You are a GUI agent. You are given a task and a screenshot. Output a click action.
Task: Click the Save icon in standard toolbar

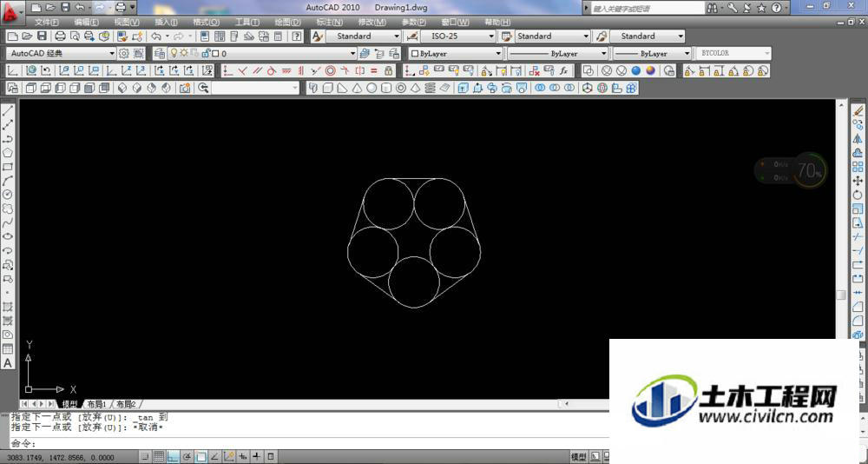tap(42, 36)
